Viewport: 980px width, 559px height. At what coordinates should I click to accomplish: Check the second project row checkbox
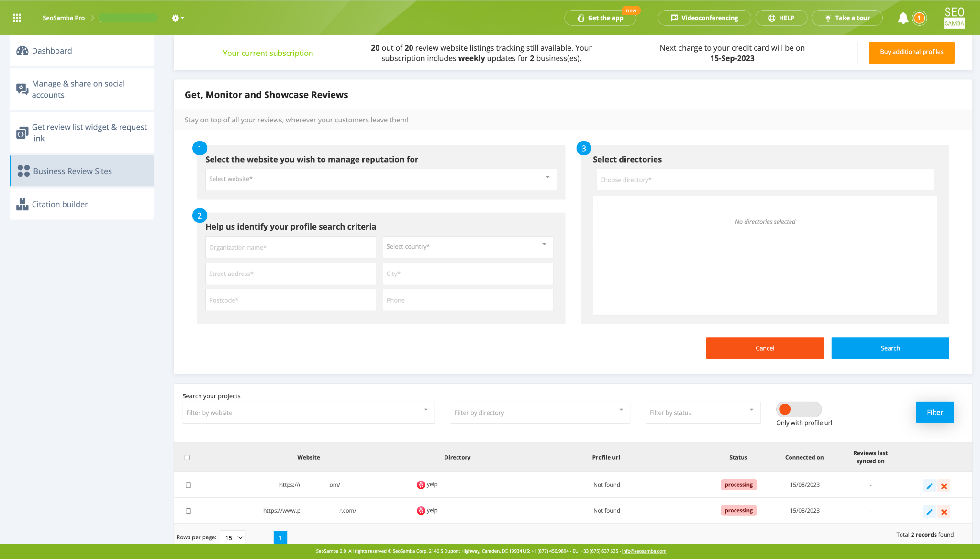(188, 511)
